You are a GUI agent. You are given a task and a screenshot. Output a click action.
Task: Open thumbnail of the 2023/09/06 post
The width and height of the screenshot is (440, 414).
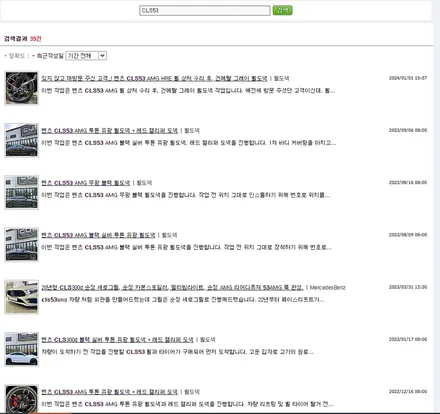pyautogui.click(x=21, y=140)
